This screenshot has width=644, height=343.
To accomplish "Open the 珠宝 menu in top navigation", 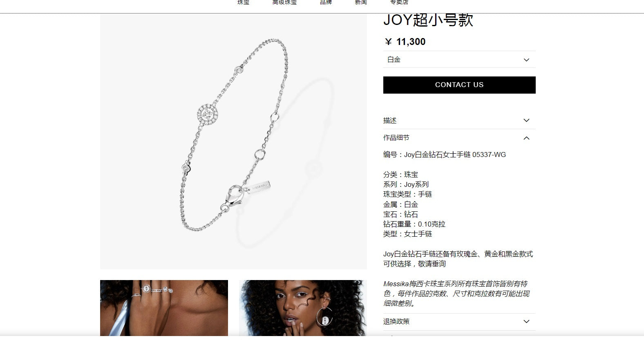I will tap(243, 2).
